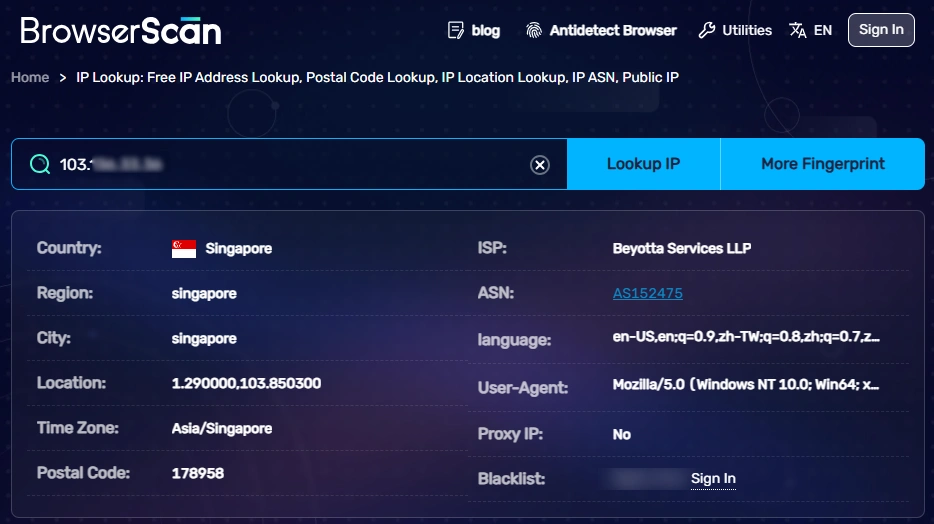Click the wrench icon for Utilities

point(706,30)
